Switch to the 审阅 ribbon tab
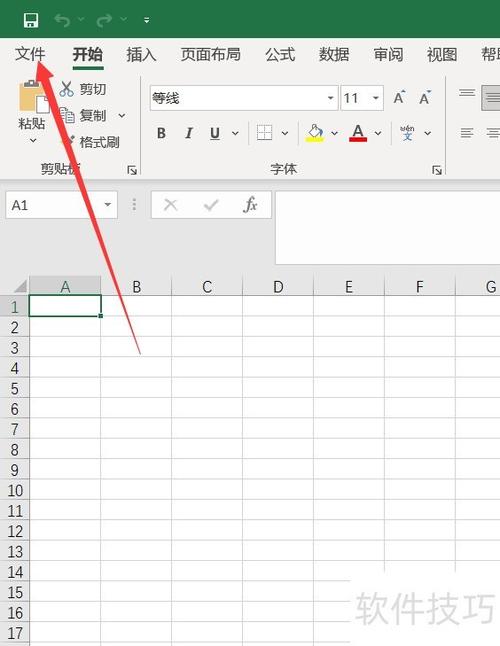The height and width of the screenshot is (646, 500). [388, 54]
